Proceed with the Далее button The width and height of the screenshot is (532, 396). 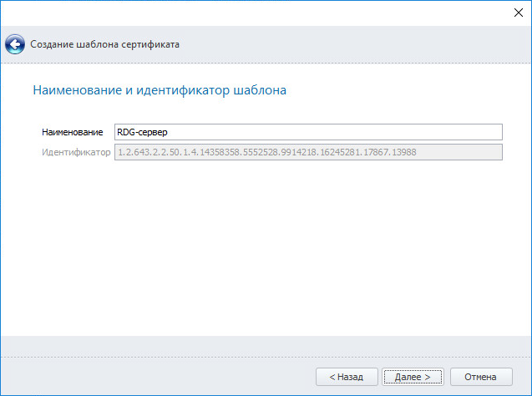413,377
